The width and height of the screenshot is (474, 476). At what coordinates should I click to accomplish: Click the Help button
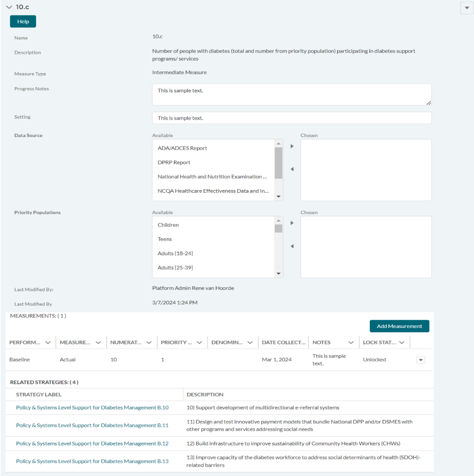point(23,21)
